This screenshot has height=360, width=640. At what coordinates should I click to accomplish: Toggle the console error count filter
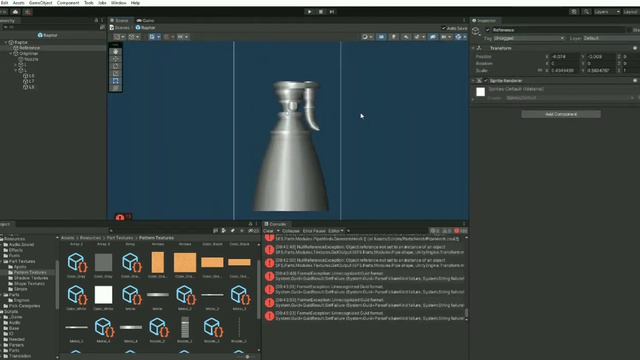point(460,231)
